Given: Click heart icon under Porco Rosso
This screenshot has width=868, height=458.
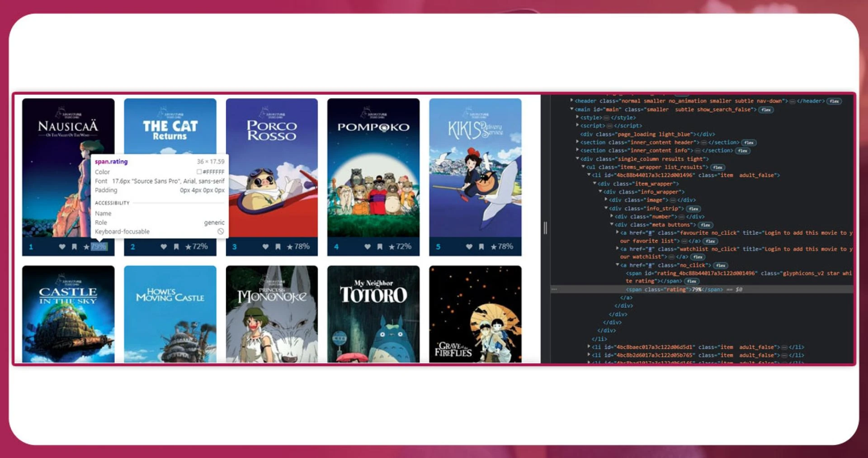Looking at the screenshot, I should pos(265,247).
